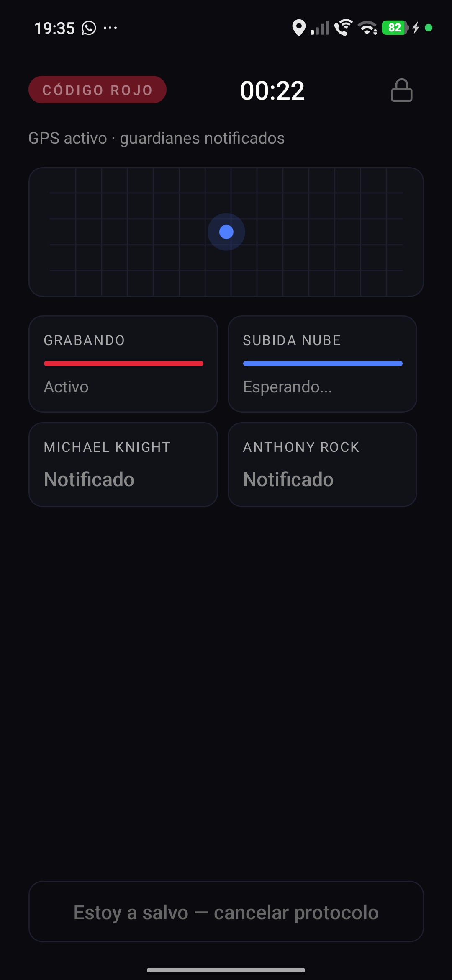Tap the 00:22 elapsed timer

pos(272,90)
